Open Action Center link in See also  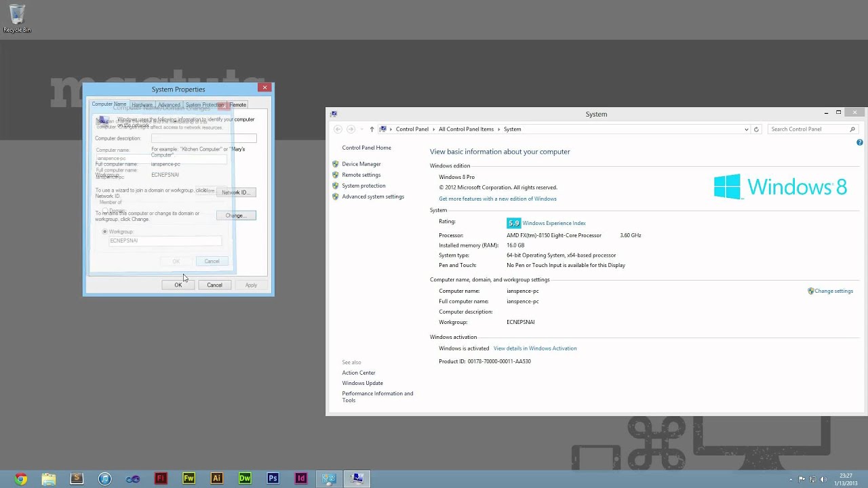[359, 373]
